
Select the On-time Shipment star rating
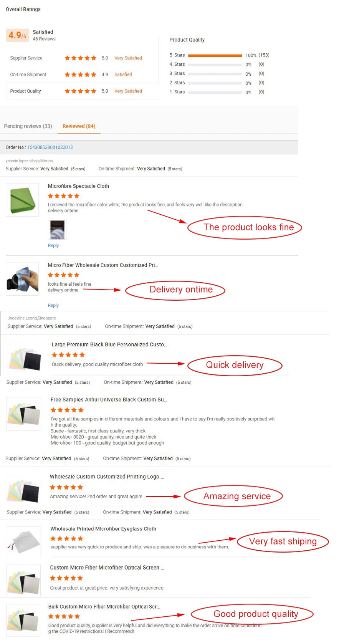click(x=80, y=74)
